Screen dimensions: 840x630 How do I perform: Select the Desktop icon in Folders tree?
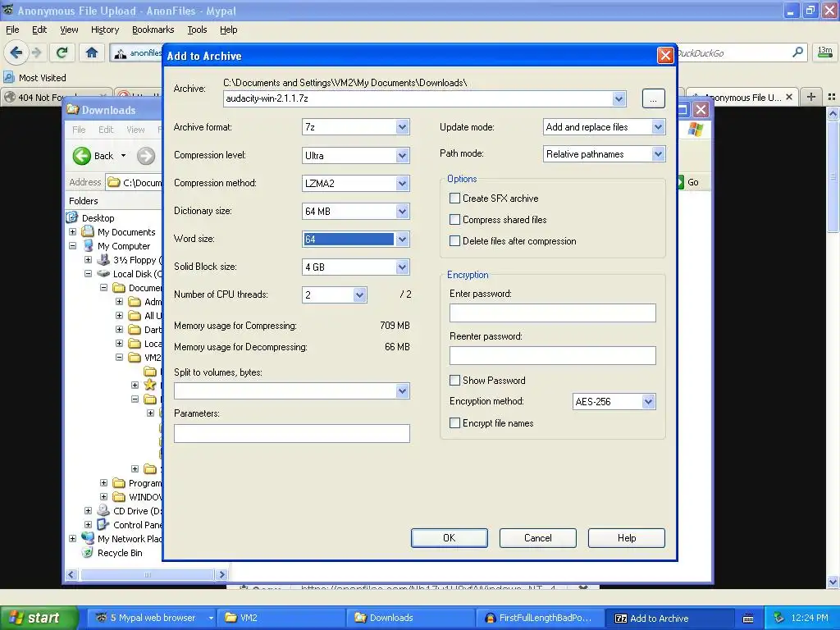click(x=72, y=217)
